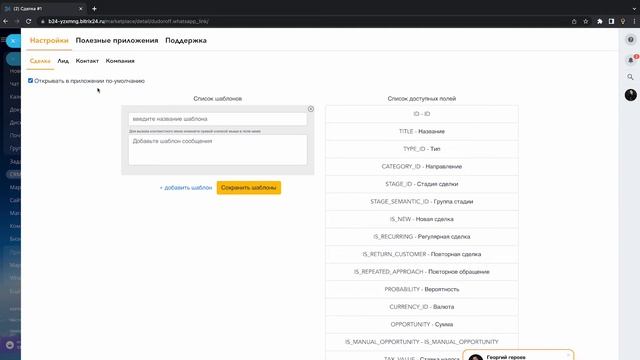
Task: Select the 'OPPORTUNITY - Сумма' field
Action: pos(422,324)
